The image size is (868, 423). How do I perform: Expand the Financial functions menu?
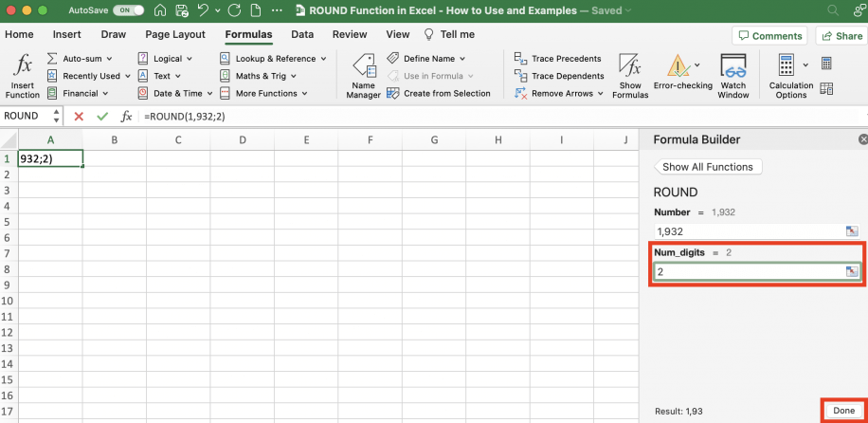(78, 93)
